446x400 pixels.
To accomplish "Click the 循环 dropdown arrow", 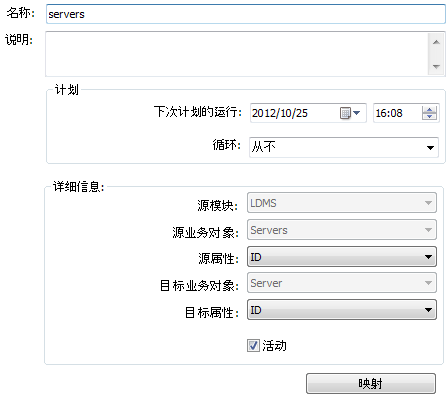I will tap(430, 147).
